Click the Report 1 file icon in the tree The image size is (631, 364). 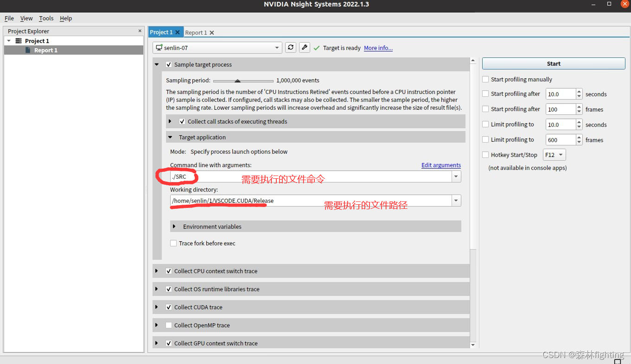pos(28,50)
